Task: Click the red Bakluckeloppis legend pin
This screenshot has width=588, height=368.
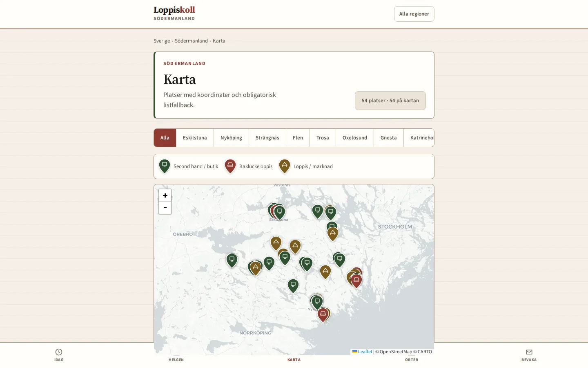Action: click(230, 166)
